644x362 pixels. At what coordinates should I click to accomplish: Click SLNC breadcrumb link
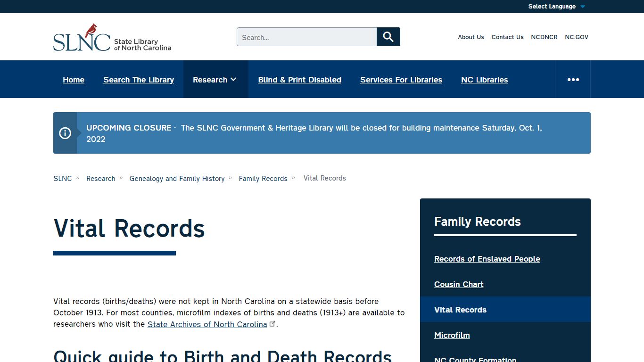point(63,179)
